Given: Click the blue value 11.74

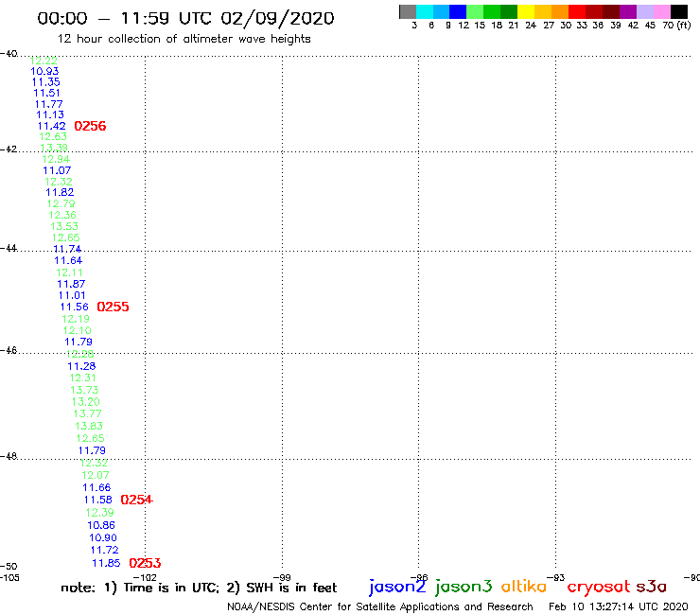Looking at the screenshot, I should click(67, 249).
